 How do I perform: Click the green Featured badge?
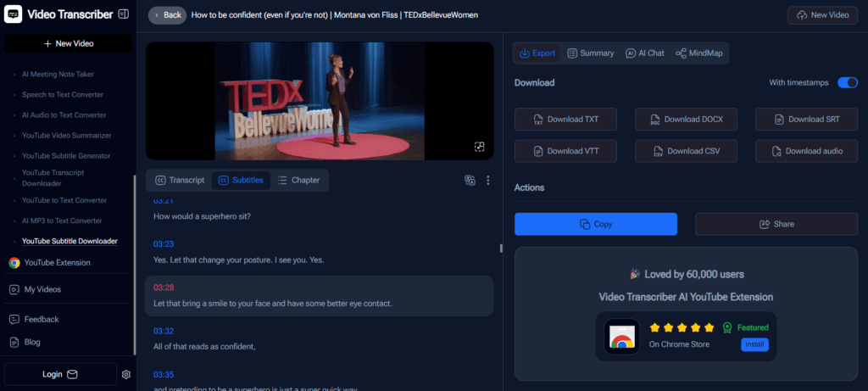click(x=746, y=327)
